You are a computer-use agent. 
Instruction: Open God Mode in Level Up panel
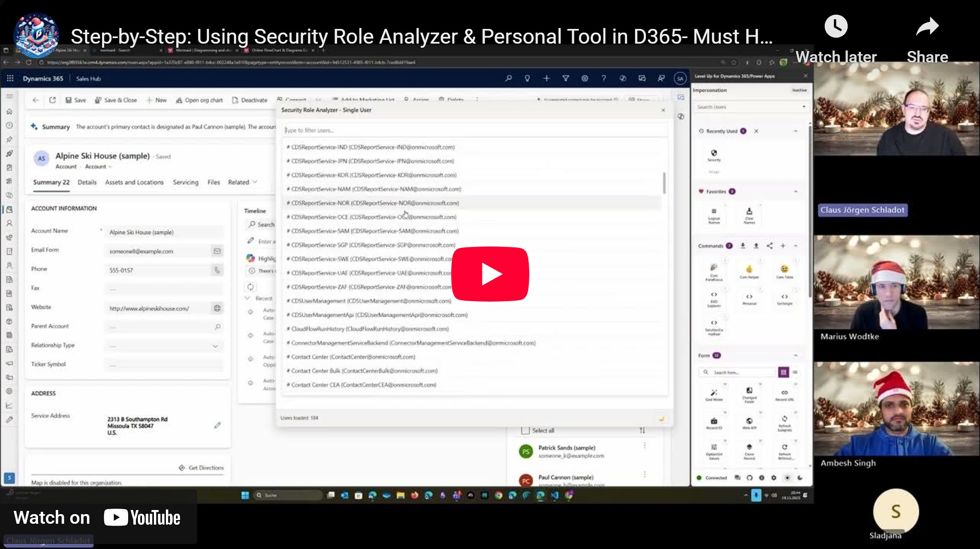click(x=714, y=394)
